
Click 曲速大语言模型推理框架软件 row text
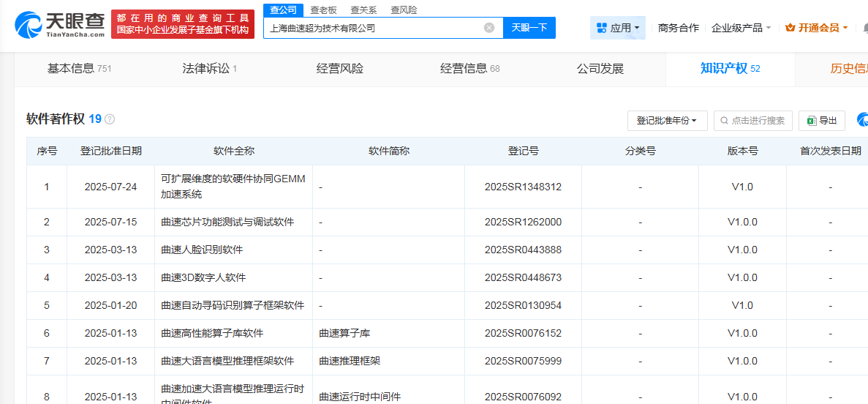pos(227,361)
